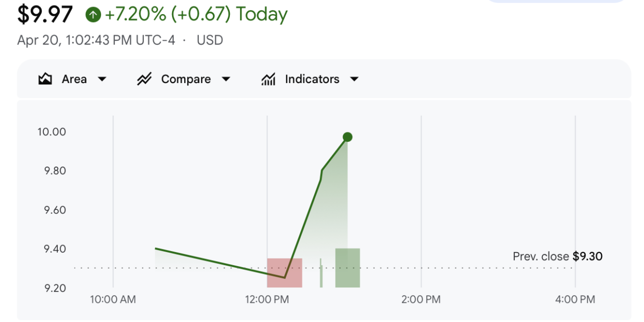
Task: Click the $9.97 price heading
Action: [x=45, y=14]
